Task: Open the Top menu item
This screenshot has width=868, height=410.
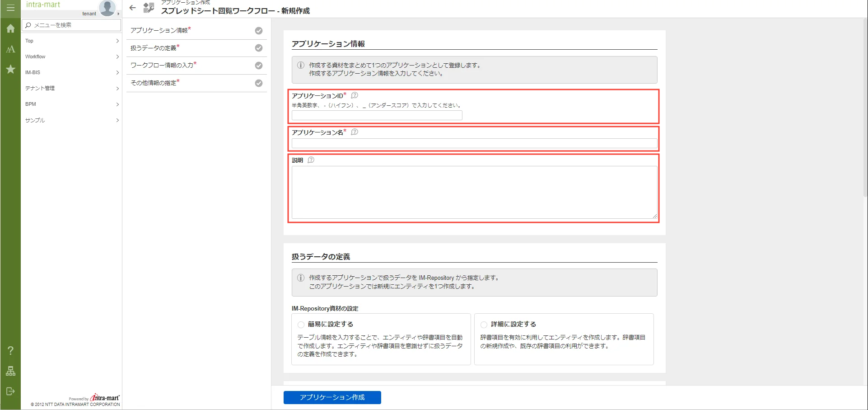Action: 72,41
